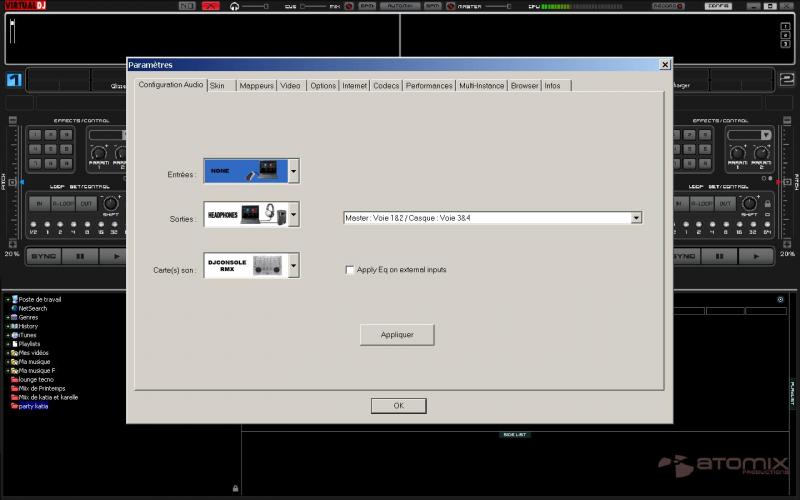This screenshot has width=800, height=500.
Task: Enable Apply Eq on external inputs checkbox
Action: tap(349, 270)
